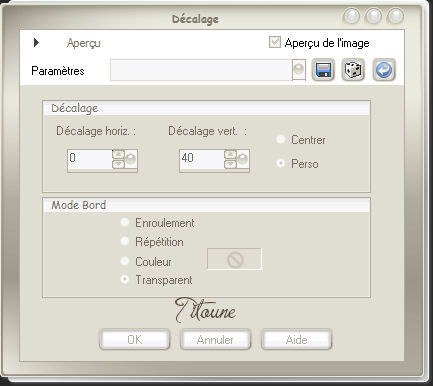Click the Annuler button

[215, 339]
